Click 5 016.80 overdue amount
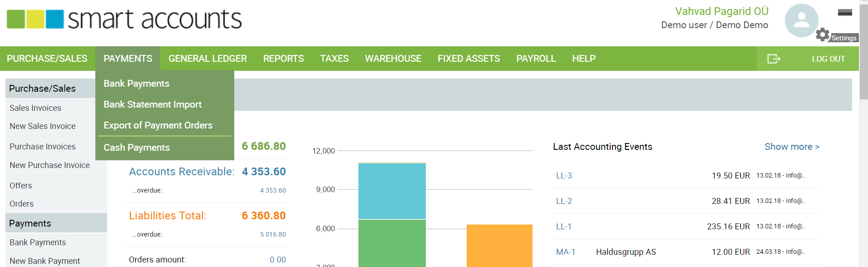Image resolution: width=868 pixels, height=267 pixels. point(273,234)
